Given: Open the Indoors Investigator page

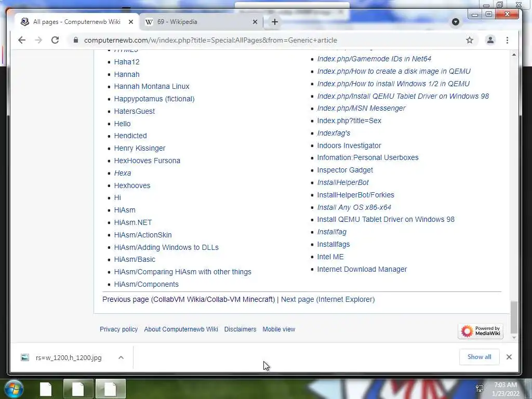Looking at the screenshot, I should [349, 145].
